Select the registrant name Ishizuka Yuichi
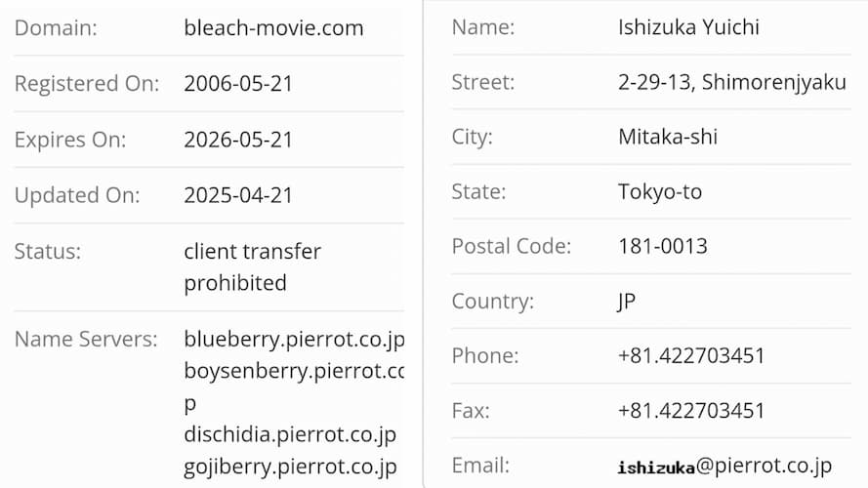This screenshot has width=868, height=488. tap(688, 27)
